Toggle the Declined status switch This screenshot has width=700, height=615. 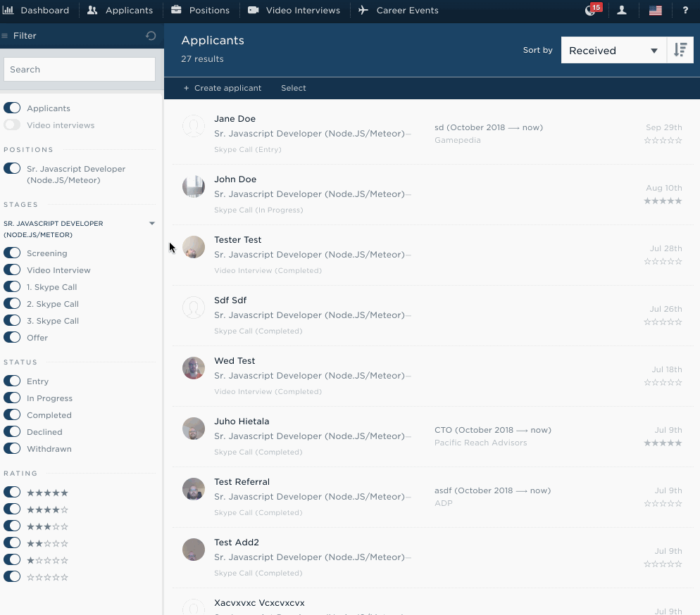[x=12, y=432]
